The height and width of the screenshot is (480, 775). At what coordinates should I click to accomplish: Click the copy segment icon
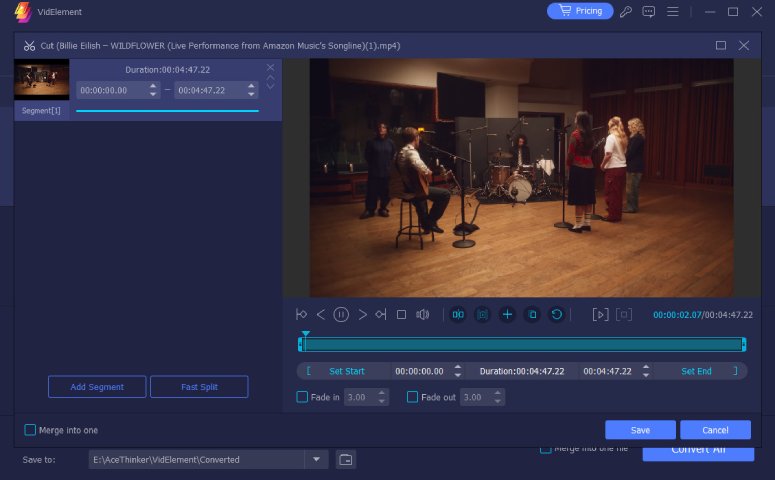532,314
